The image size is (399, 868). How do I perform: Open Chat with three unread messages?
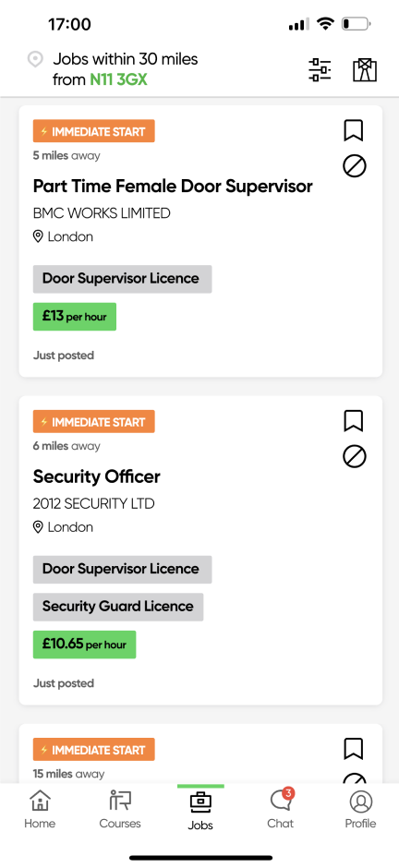pos(281,809)
